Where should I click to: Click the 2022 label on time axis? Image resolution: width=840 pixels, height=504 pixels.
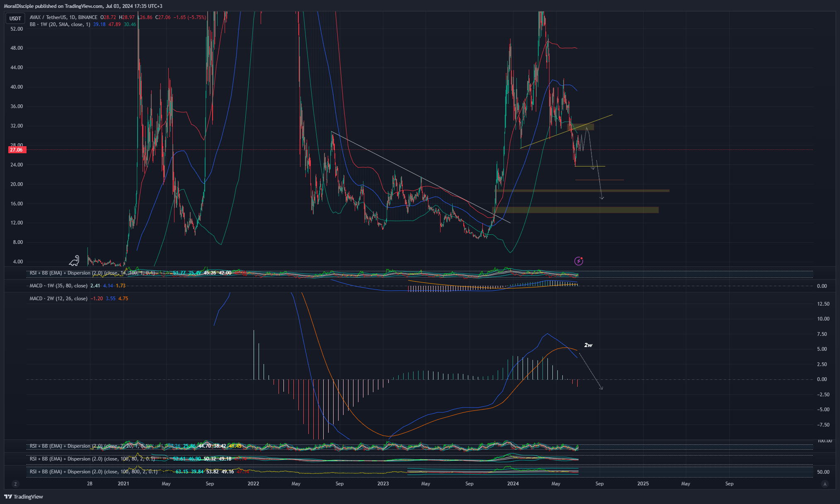tap(253, 484)
